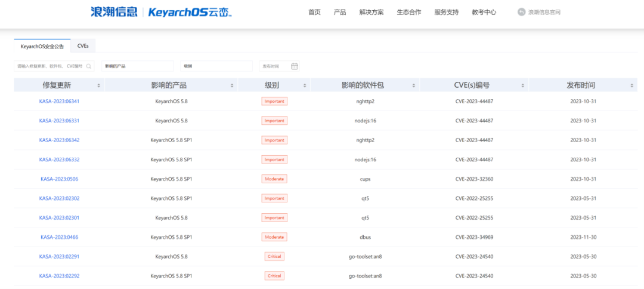Click CVE-2023-44487 in KASA-2023:06342 row

pyautogui.click(x=474, y=140)
